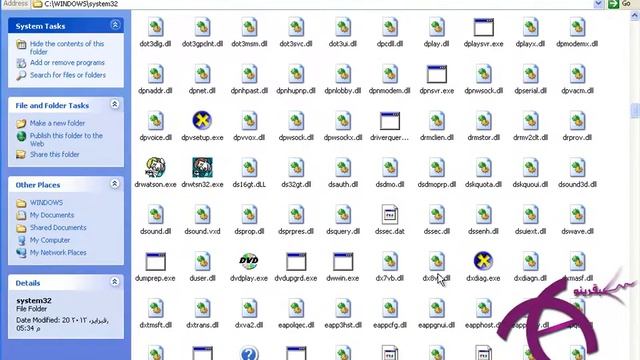Image resolution: width=640 pixels, height=360 pixels.
Task: Select the drprov.dll file label
Action: tap(577, 138)
